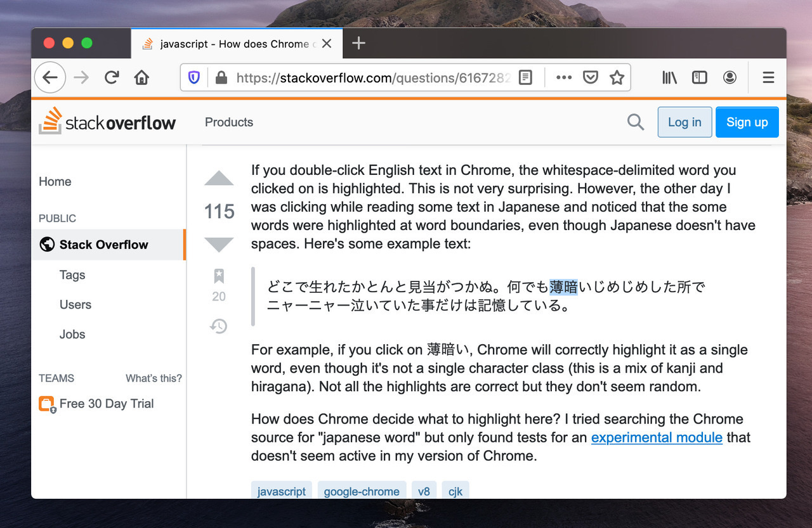Screen dimensions: 812x528
Task: Bookmark the question with 20 saves
Action: click(219, 276)
